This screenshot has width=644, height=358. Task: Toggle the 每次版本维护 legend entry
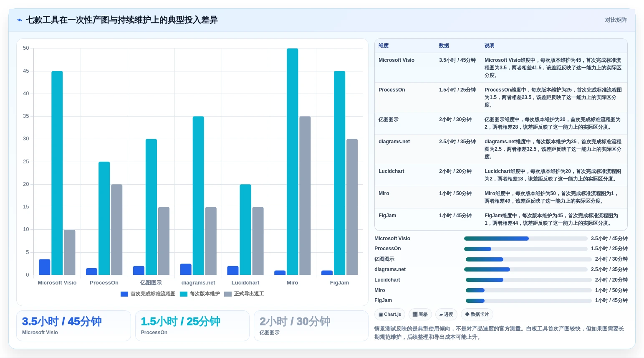coord(200,294)
